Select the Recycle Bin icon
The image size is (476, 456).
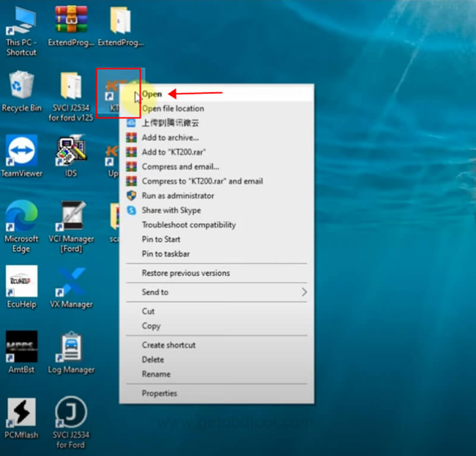coord(21,86)
